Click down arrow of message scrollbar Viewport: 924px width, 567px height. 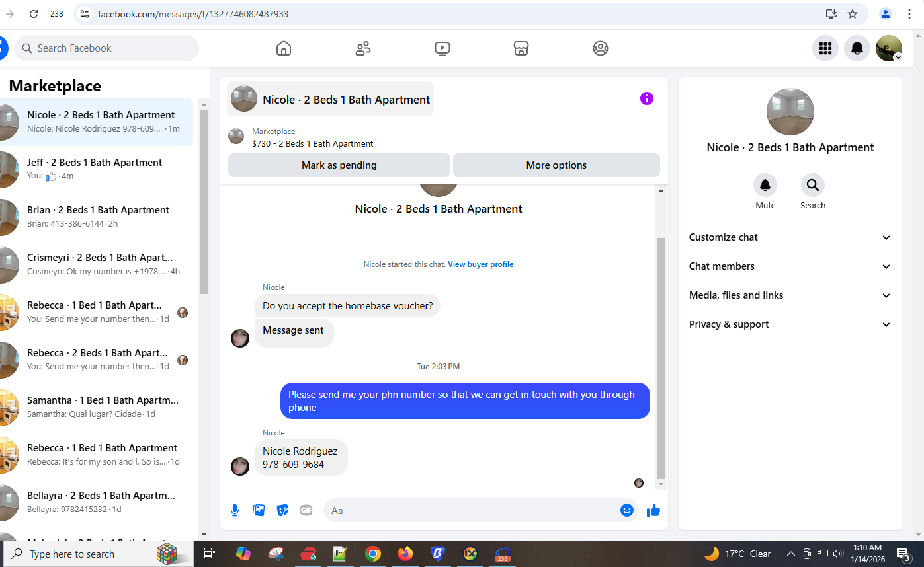coord(661,484)
